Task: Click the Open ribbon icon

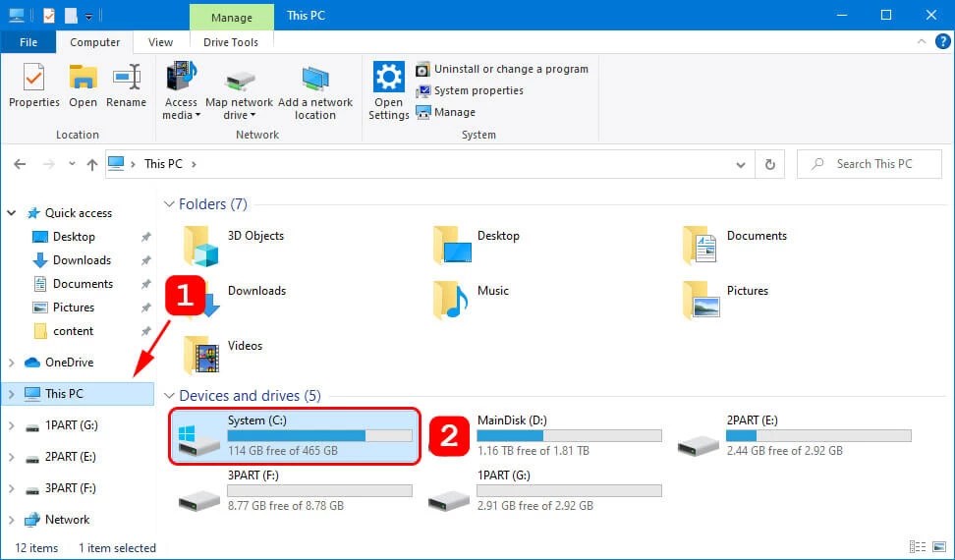Action: click(83, 85)
